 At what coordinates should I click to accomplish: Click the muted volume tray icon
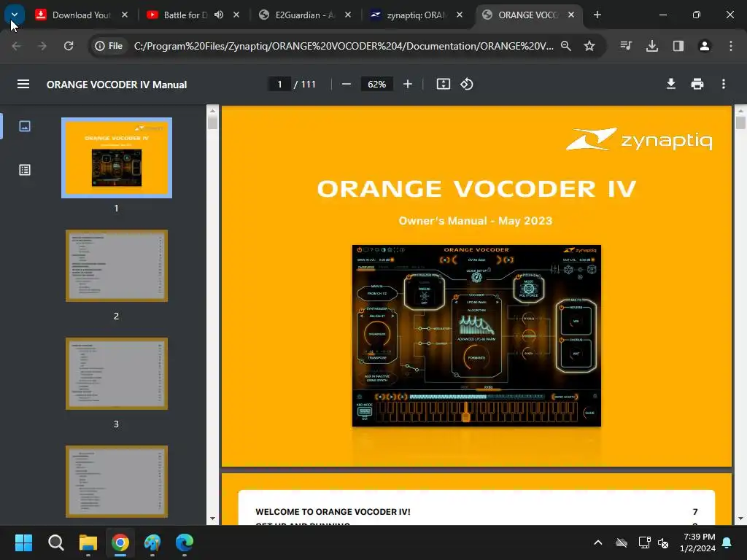[x=663, y=542]
